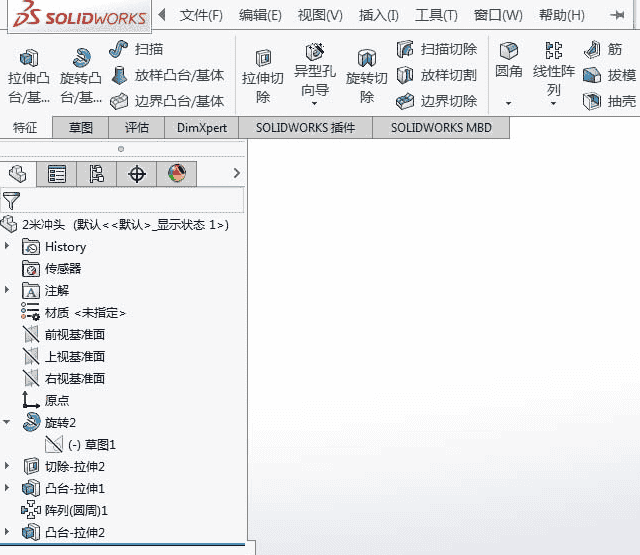Switch to the SOLIDWORKS MBD tab
The width and height of the screenshot is (640, 555).
(441, 128)
